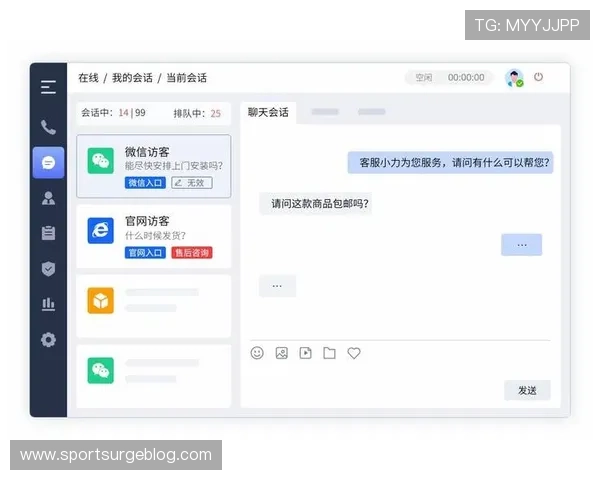Select the 官网访客 conversation title
The width and height of the screenshot is (600, 480).
147,221
